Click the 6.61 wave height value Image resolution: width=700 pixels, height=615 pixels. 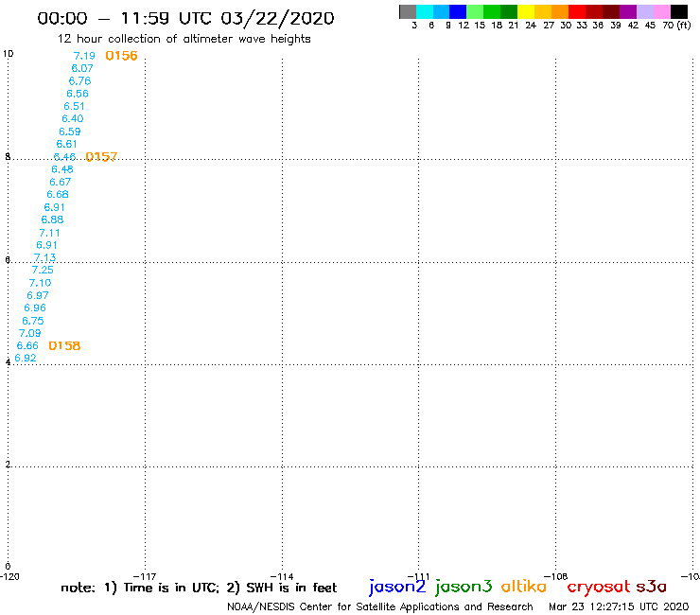tap(66, 144)
